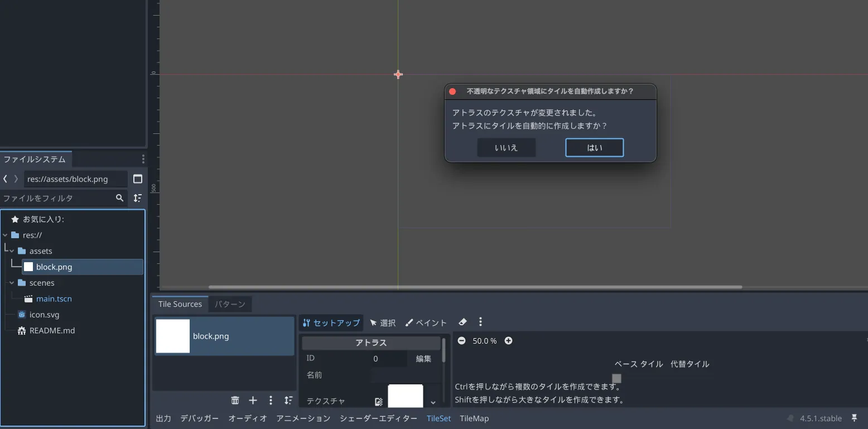Open the アニメーション bottom panel
The width and height of the screenshot is (868, 429).
point(303,418)
